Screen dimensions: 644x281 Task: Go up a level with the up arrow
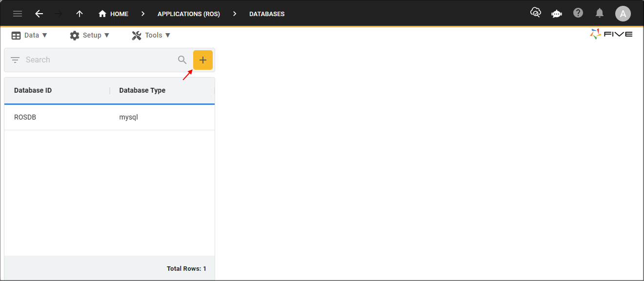(79, 14)
